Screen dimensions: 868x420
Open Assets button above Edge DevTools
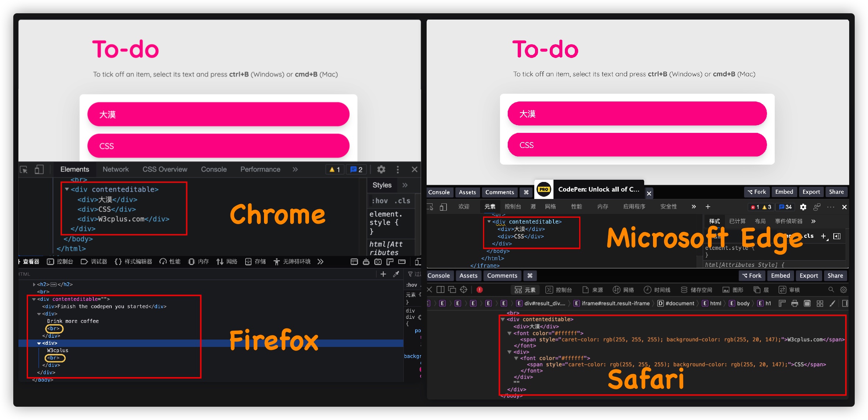(x=467, y=192)
